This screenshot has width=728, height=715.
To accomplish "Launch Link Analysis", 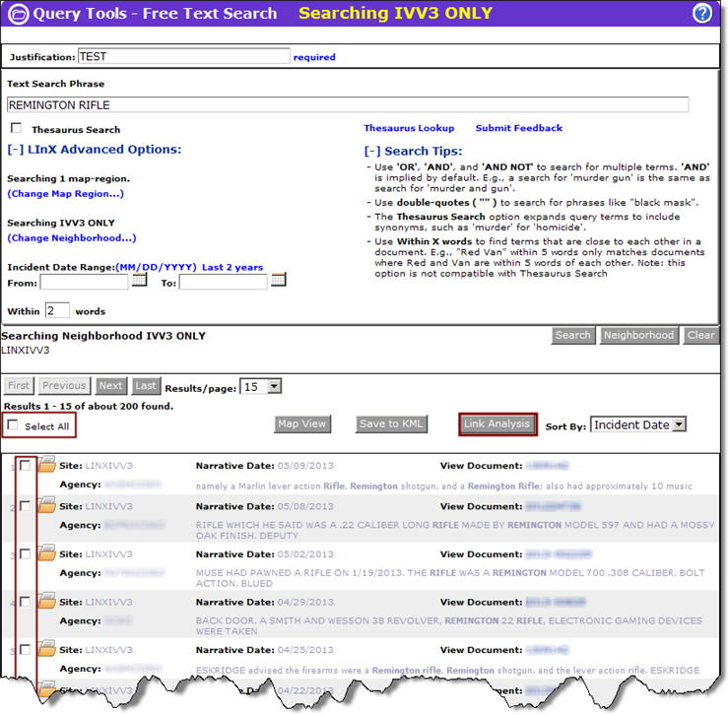I will 496,423.
